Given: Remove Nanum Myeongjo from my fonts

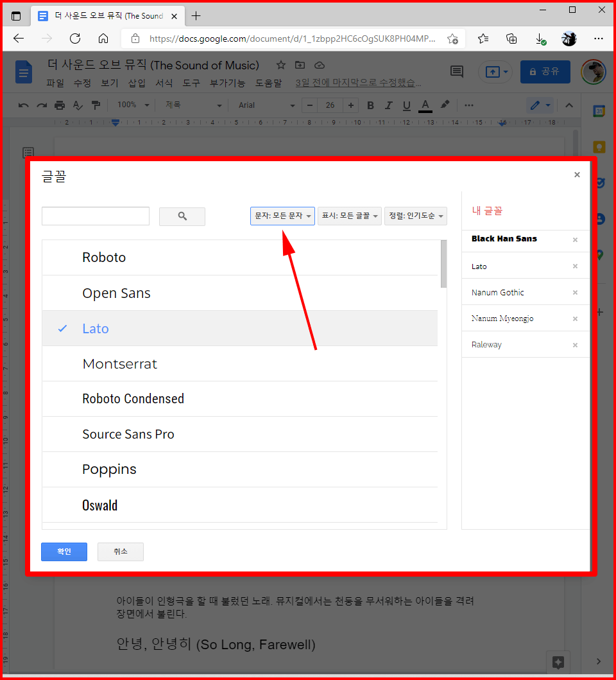Looking at the screenshot, I should click(575, 318).
